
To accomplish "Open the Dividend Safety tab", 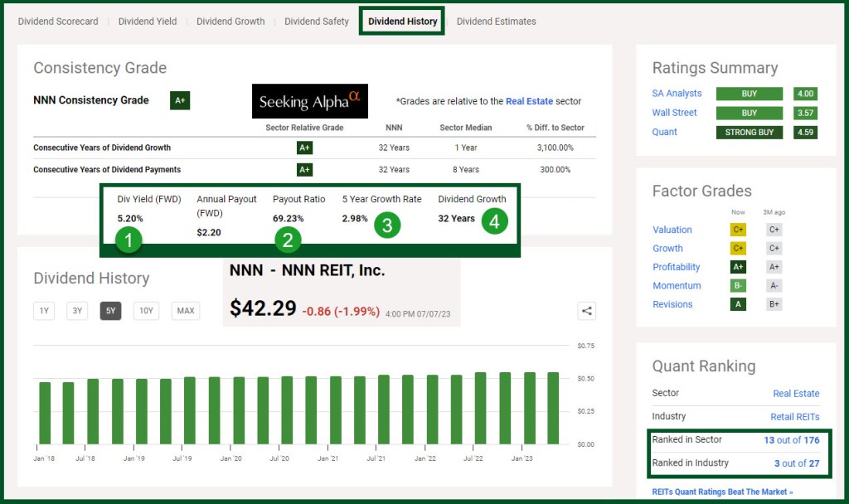I will pos(317,22).
